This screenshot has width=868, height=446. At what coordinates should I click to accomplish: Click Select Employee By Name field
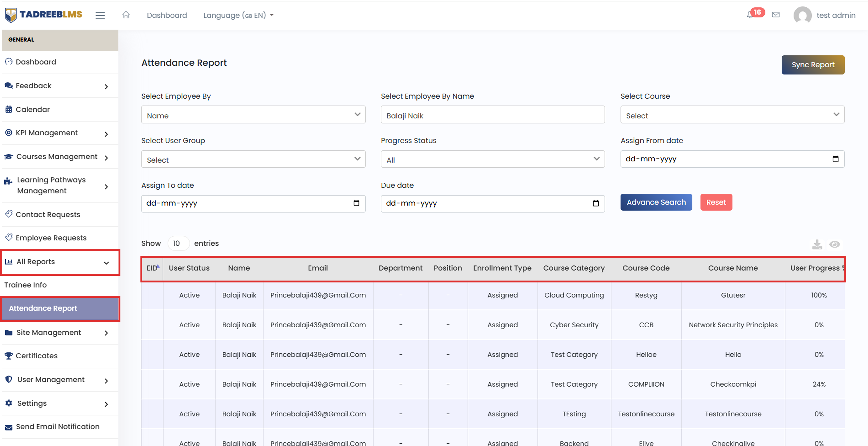(493, 115)
